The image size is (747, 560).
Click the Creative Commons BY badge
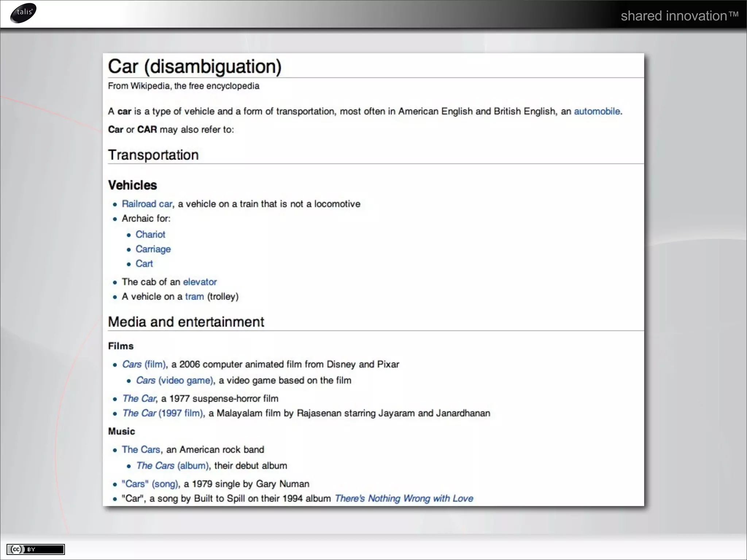pyautogui.click(x=35, y=549)
